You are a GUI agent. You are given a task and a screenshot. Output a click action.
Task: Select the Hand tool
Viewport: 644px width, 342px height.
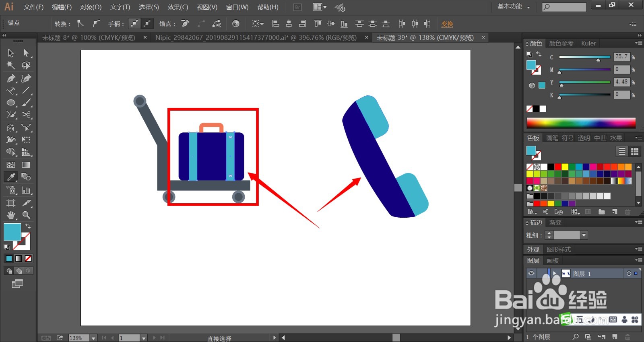[x=11, y=215]
